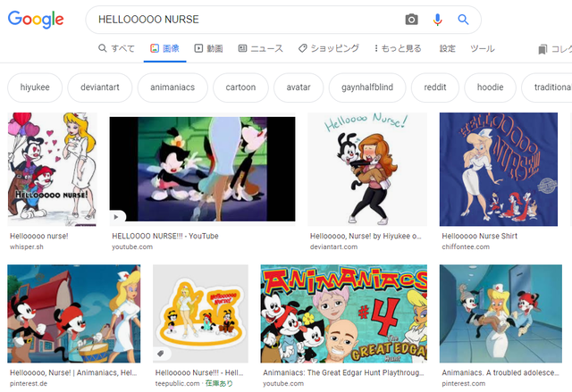Click the price tag badge on teepublic image
The image size is (572, 392).
tap(161, 354)
